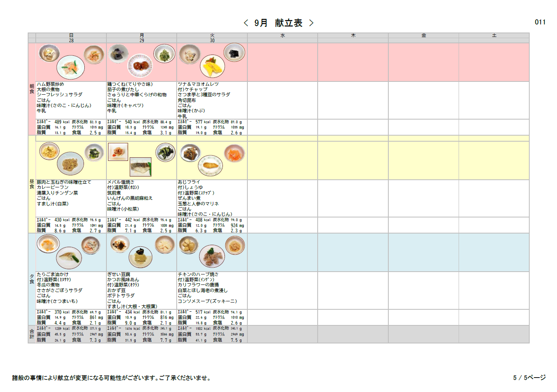The image size is (557, 392).
Task: Select menu item ぎせい豆腐
Action: [x=118, y=274]
